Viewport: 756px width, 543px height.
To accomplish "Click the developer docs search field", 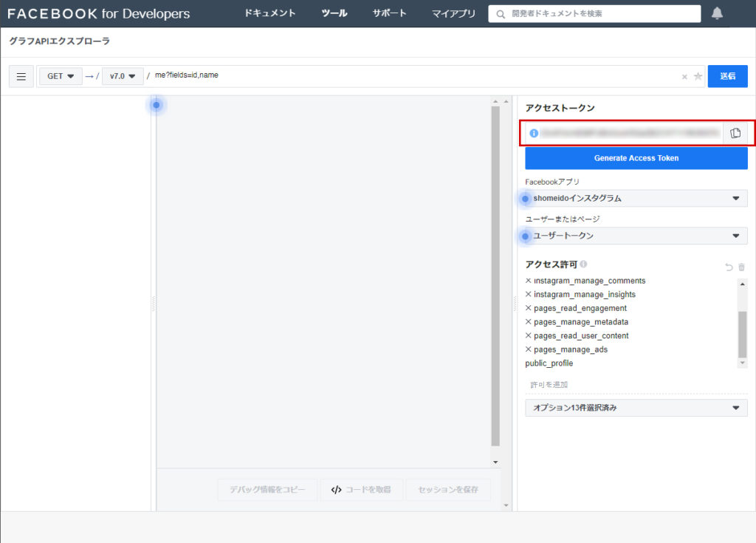I will pos(602,14).
